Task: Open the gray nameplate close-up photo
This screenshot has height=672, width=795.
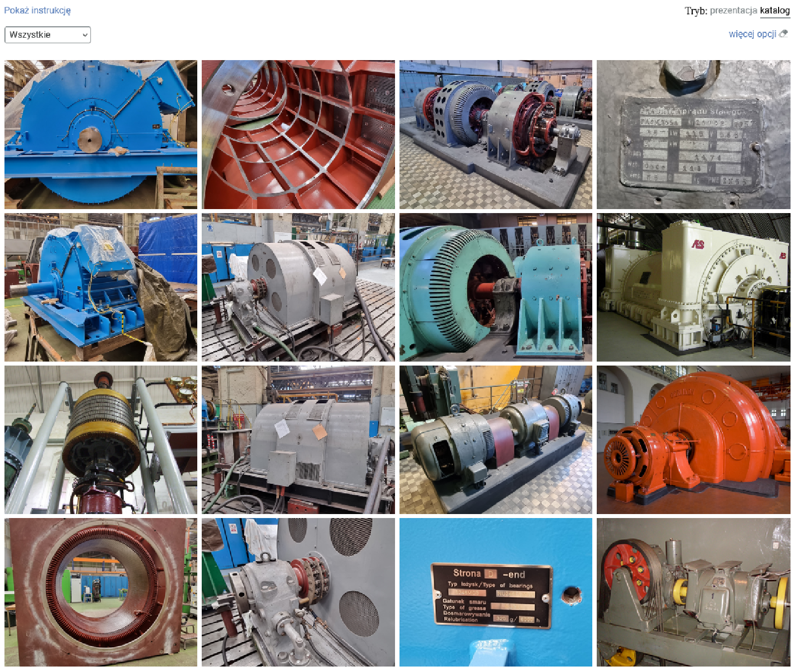Action: (x=693, y=135)
